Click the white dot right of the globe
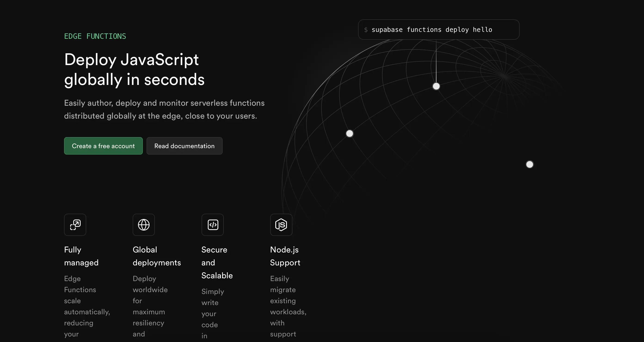 (x=530, y=165)
